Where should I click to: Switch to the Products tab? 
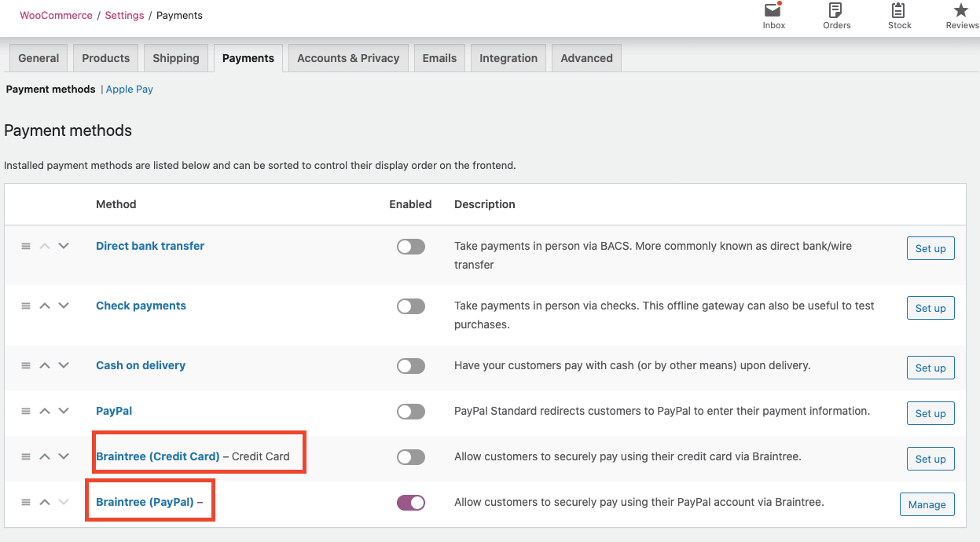coord(105,58)
